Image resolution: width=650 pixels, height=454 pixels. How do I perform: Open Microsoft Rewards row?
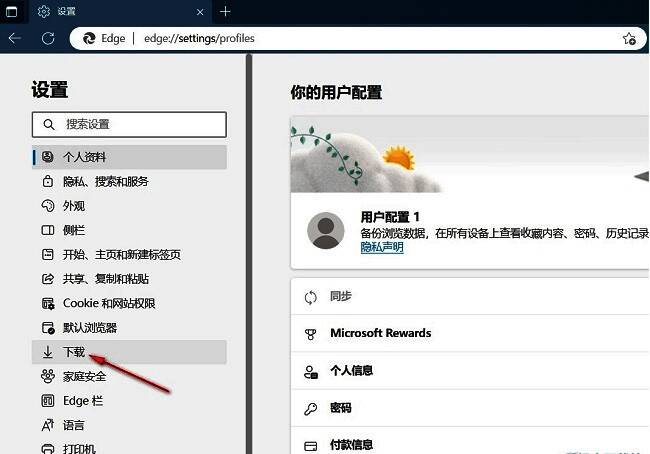[x=380, y=333]
